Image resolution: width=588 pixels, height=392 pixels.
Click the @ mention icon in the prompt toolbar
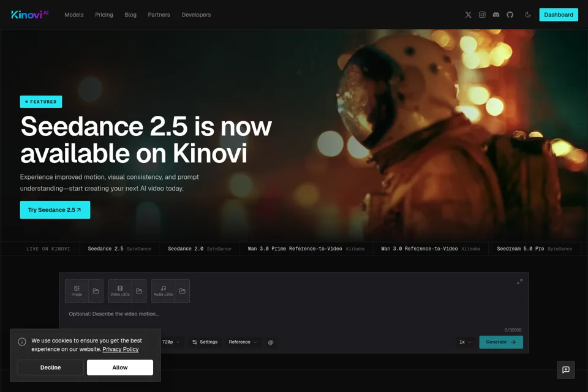(270, 342)
